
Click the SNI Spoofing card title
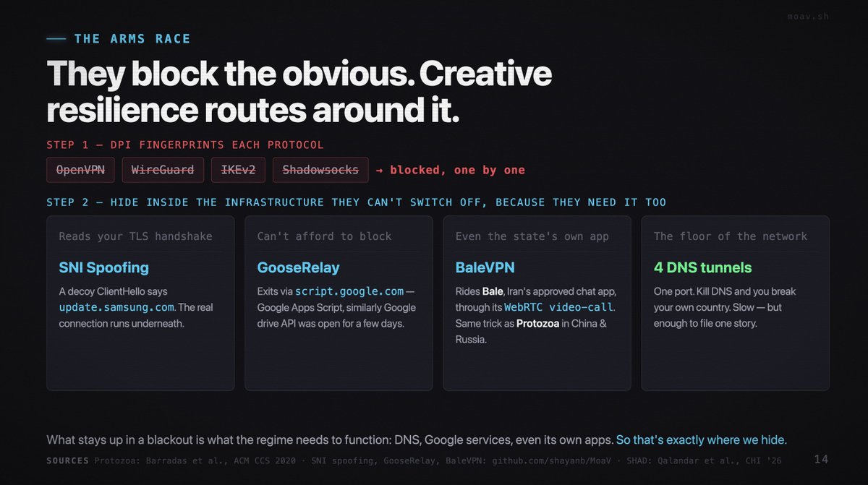[103, 267]
